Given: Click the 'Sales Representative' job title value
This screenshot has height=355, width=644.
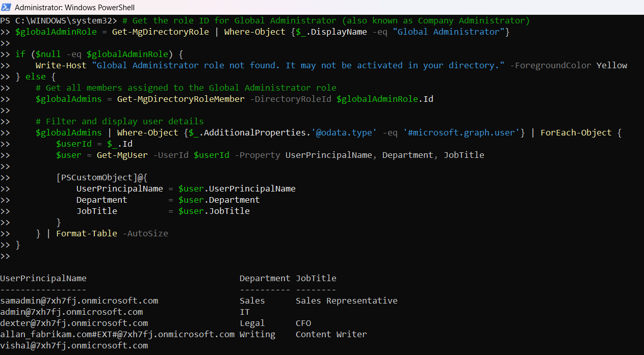Looking at the screenshot, I should pyautogui.click(x=346, y=301).
